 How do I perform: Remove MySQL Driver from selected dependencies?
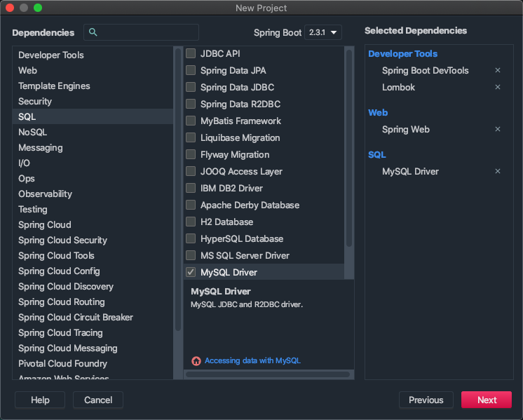click(x=497, y=171)
